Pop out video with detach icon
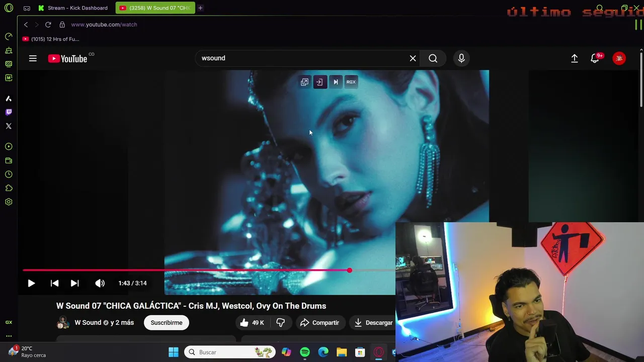Viewport: 644px width, 362px height. click(x=304, y=82)
